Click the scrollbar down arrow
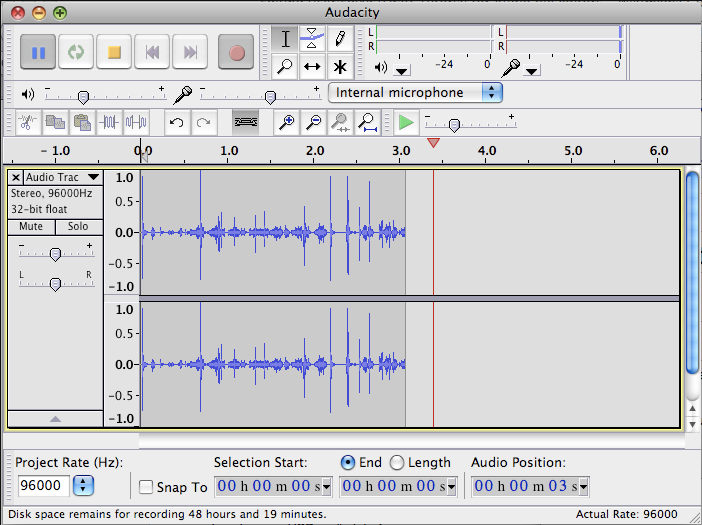The width and height of the screenshot is (702, 525). click(693, 424)
